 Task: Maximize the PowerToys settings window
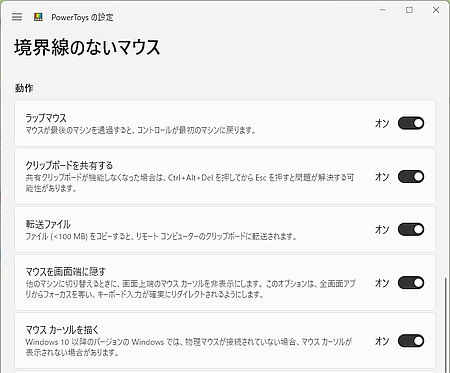[x=409, y=10]
